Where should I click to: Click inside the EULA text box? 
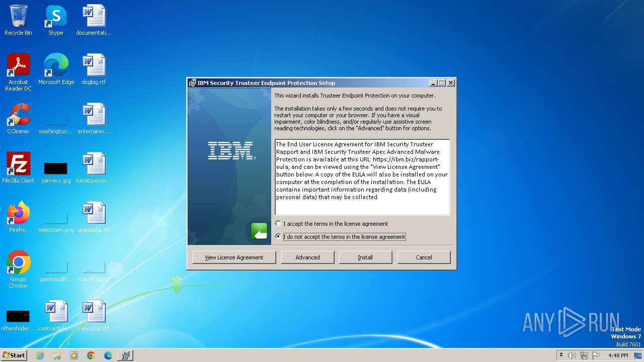[x=362, y=177]
